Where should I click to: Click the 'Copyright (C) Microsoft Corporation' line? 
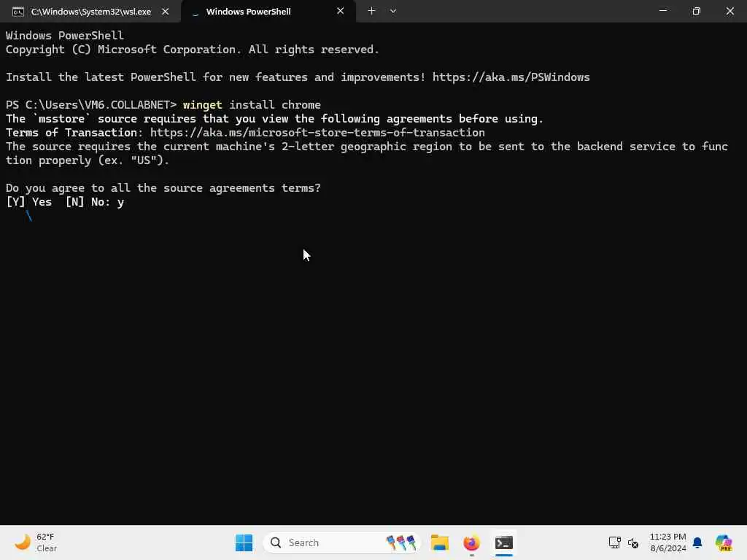[193, 50]
